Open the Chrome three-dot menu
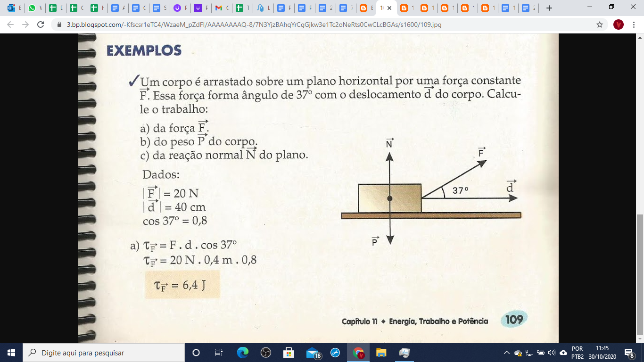 [634, 25]
